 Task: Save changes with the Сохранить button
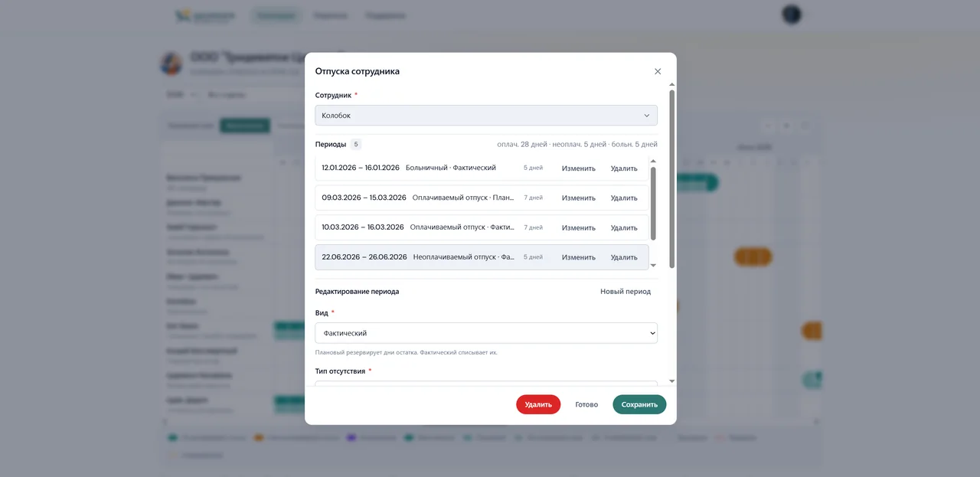pos(639,404)
